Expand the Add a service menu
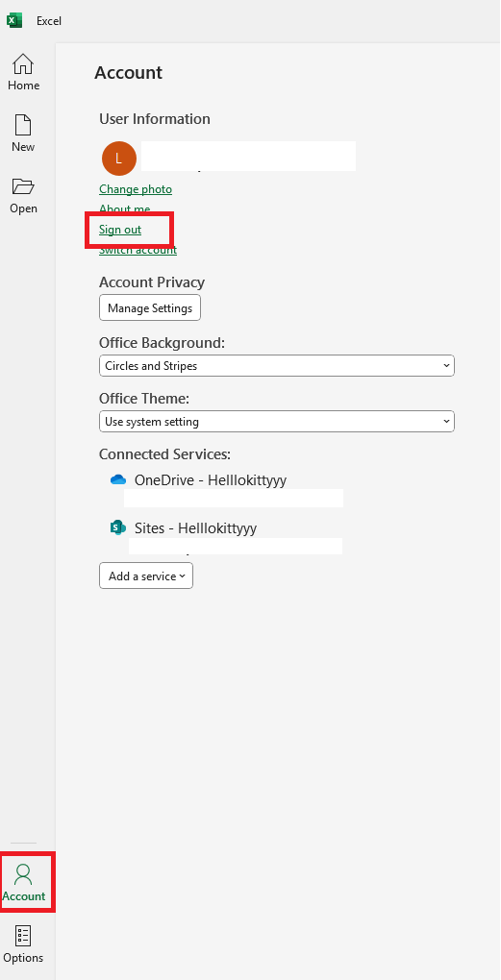Image resolution: width=501 pixels, height=980 pixels. pyautogui.click(x=146, y=576)
